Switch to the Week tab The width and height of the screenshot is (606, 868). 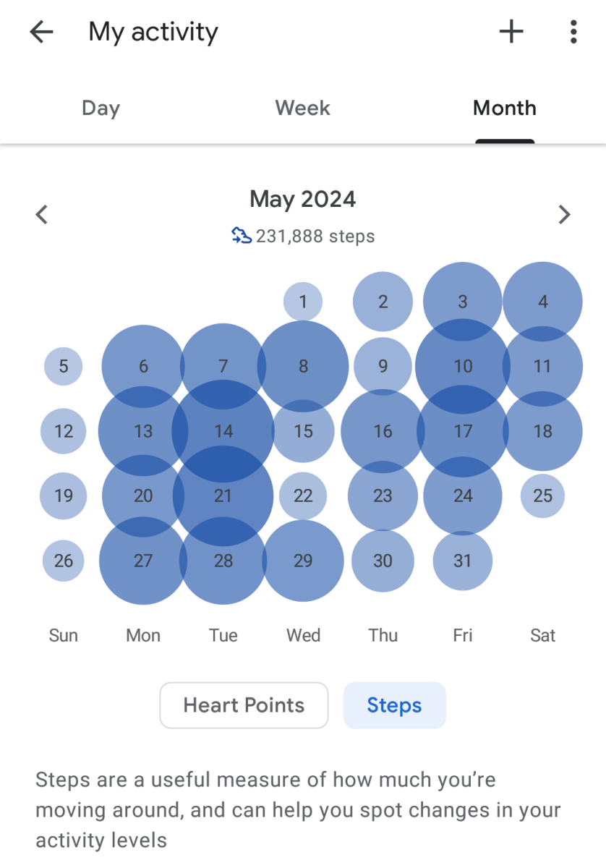pos(302,109)
